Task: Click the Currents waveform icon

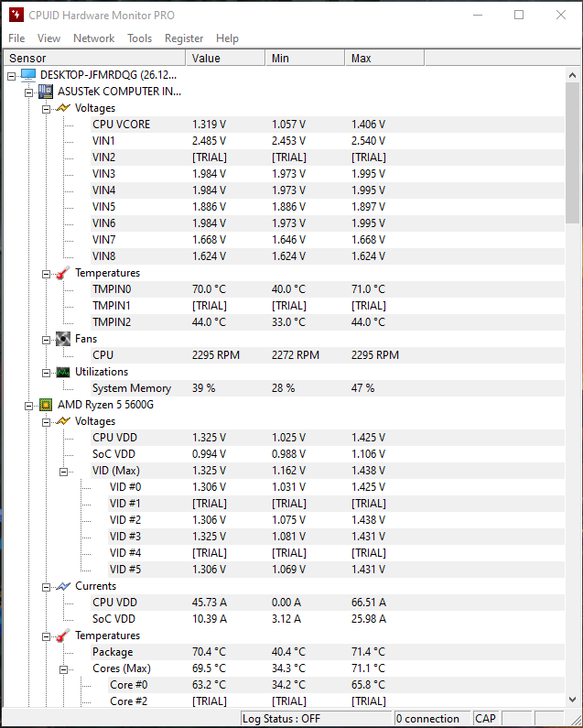Action: click(63, 586)
